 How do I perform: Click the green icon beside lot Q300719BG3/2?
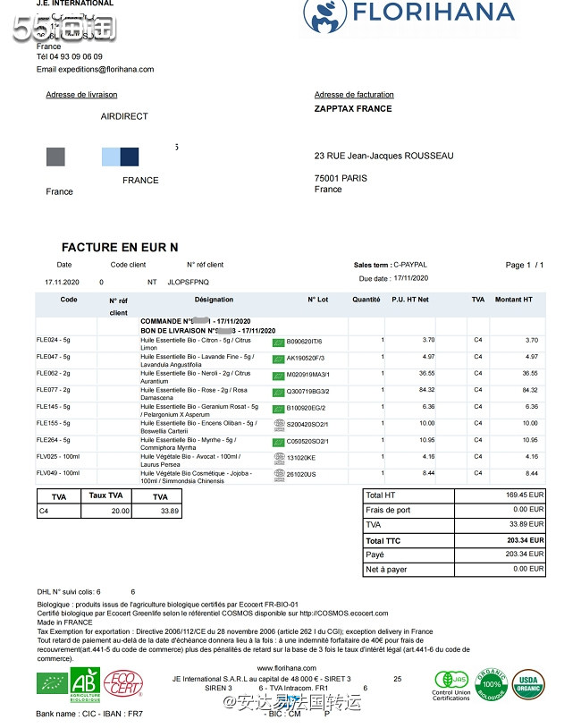(278, 391)
